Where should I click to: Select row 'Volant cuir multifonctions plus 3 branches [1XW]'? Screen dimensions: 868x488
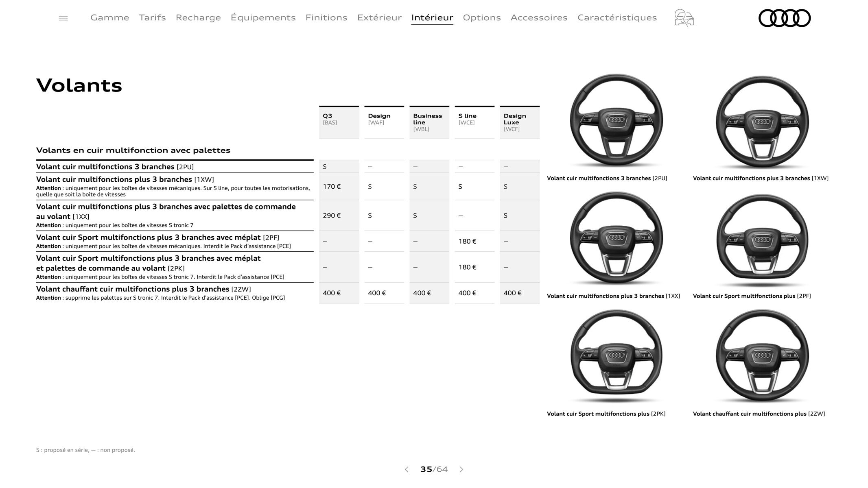175,186
